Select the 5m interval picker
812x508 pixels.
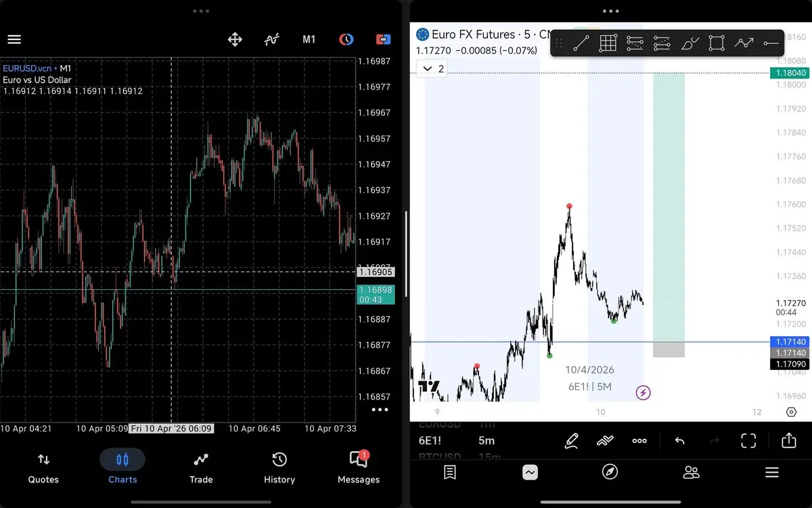[x=487, y=440]
